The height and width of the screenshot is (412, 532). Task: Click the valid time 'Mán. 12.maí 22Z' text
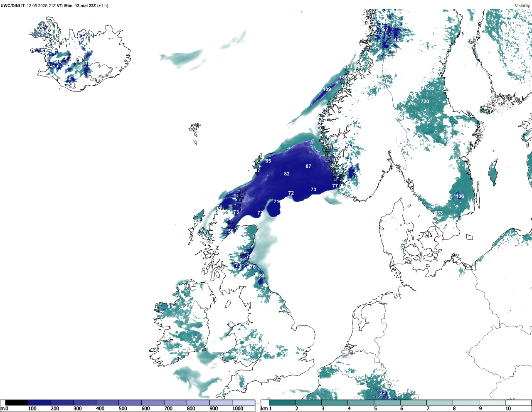(x=80, y=6)
